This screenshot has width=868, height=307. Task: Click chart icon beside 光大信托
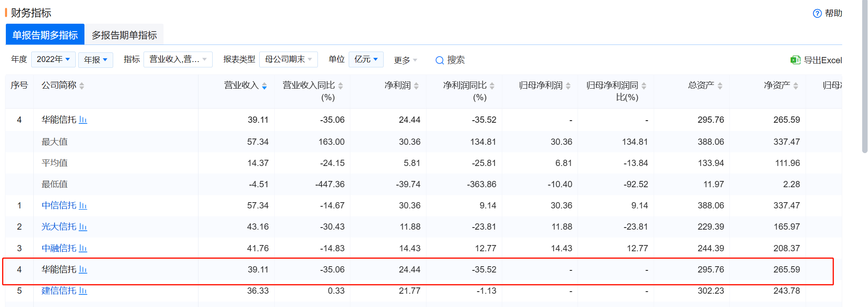tap(83, 227)
